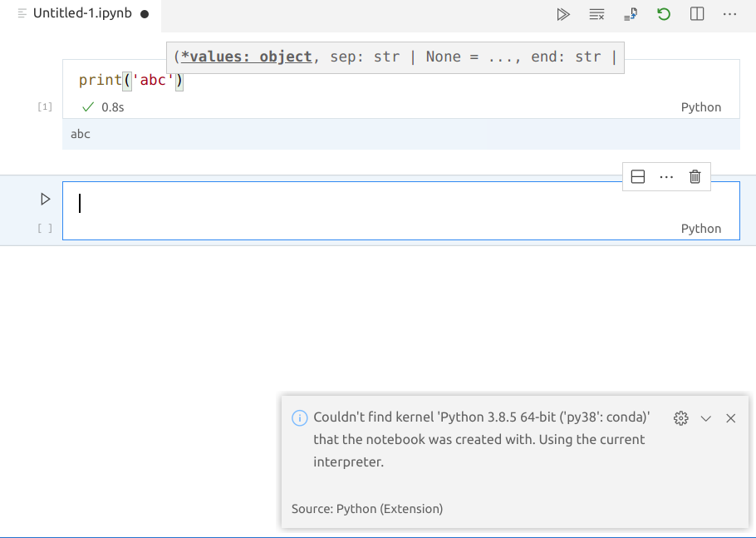
Task: Split the editor view
Action: [696, 14]
